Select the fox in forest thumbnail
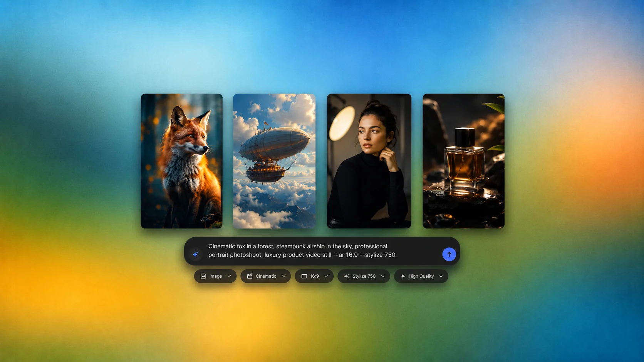 tap(181, 161)
